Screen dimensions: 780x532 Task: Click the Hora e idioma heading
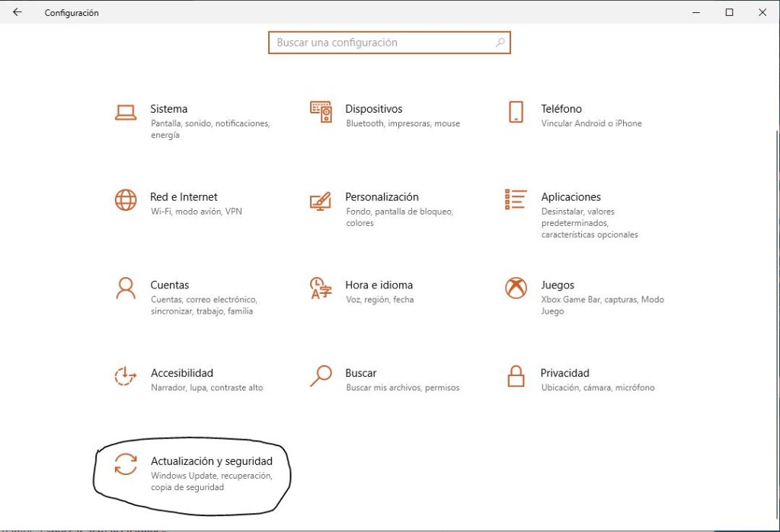coord(379,285)
